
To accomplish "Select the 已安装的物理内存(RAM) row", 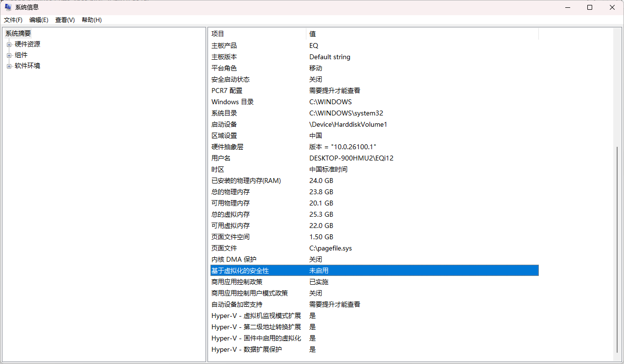I will (x=246, y=181).
